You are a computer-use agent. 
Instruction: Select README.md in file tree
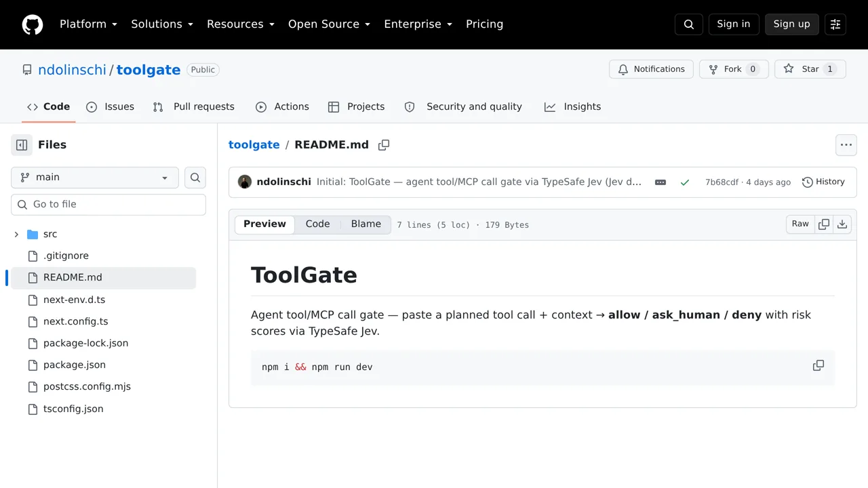(x=103, y=278)
